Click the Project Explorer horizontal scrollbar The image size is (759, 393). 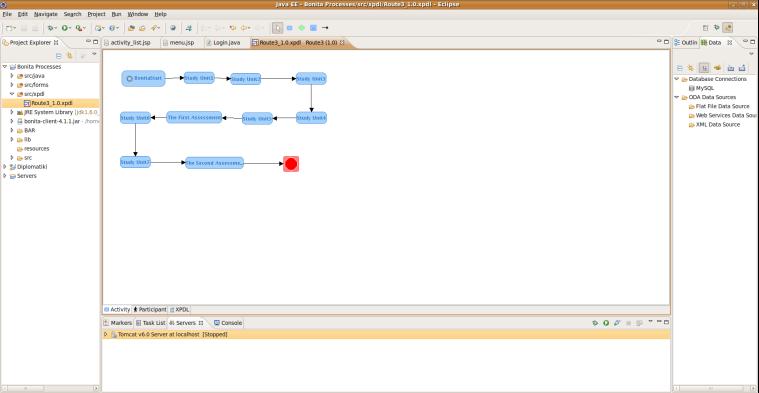pos(50,388)
